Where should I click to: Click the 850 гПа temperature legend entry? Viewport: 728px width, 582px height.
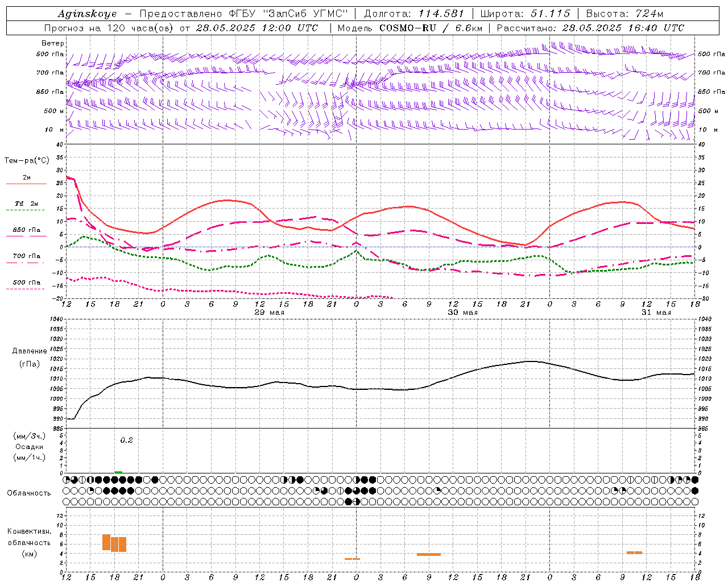(x=27, y=232)
